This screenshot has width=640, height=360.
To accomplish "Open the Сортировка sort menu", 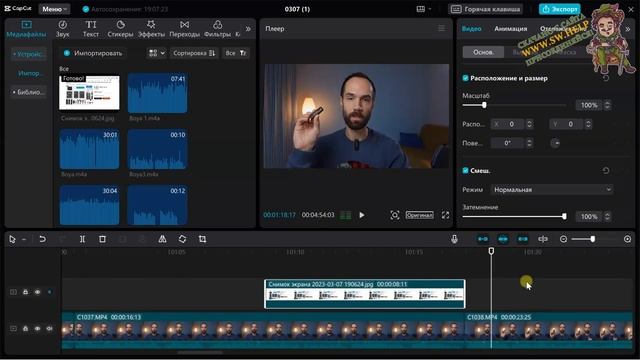I will coord(194,53).
